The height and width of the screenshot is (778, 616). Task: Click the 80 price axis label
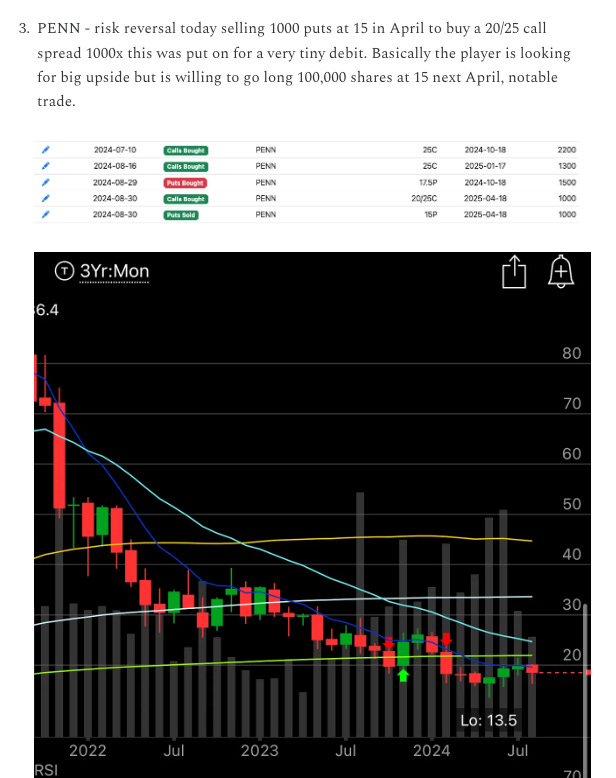click(x=571, y=353)
